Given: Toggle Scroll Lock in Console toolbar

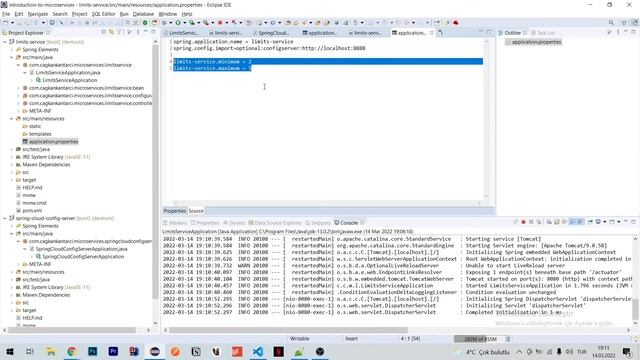Looking at the screenshot, I should point(556,222).
